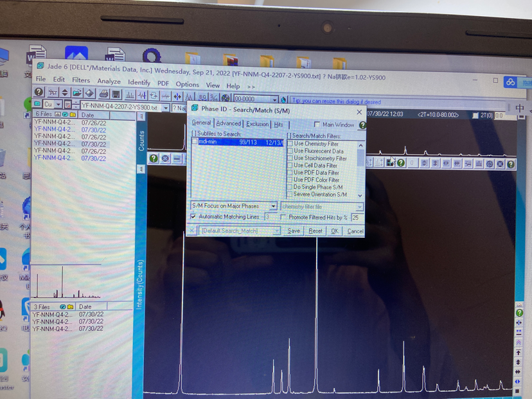Click the vertical up-down arrows icon in right toolbar
Viewport: 532px width, 399px height.
tap(435, 163)
